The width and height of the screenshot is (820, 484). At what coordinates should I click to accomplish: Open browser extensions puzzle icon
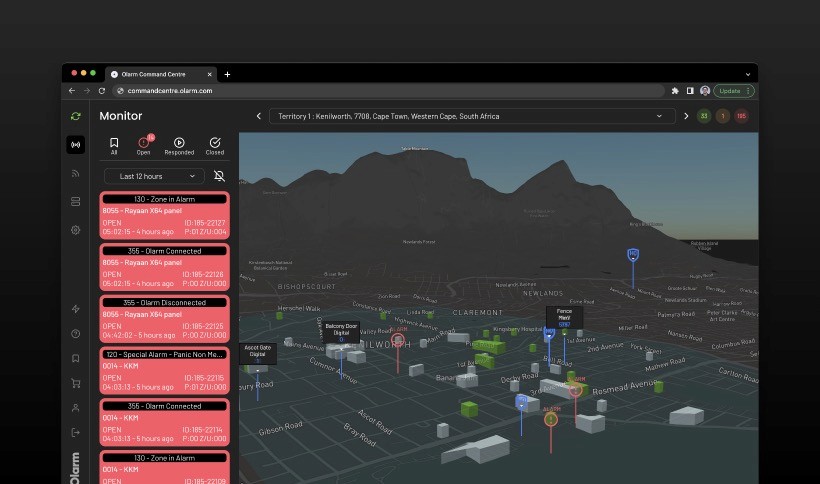[675, 91]
